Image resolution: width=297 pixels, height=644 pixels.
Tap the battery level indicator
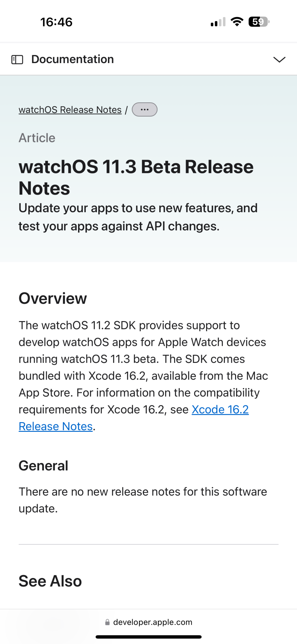pyautogui.click(x=259, y=22)
